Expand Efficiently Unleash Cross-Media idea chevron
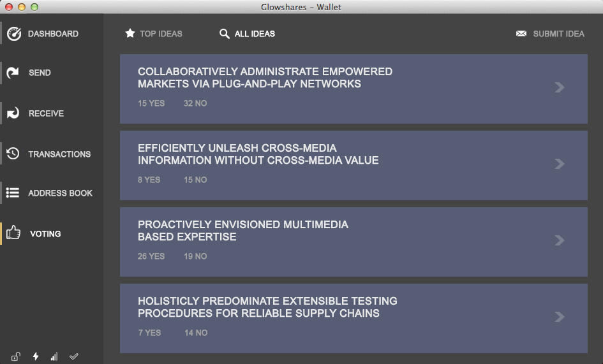603x364 pixels. 560,164
